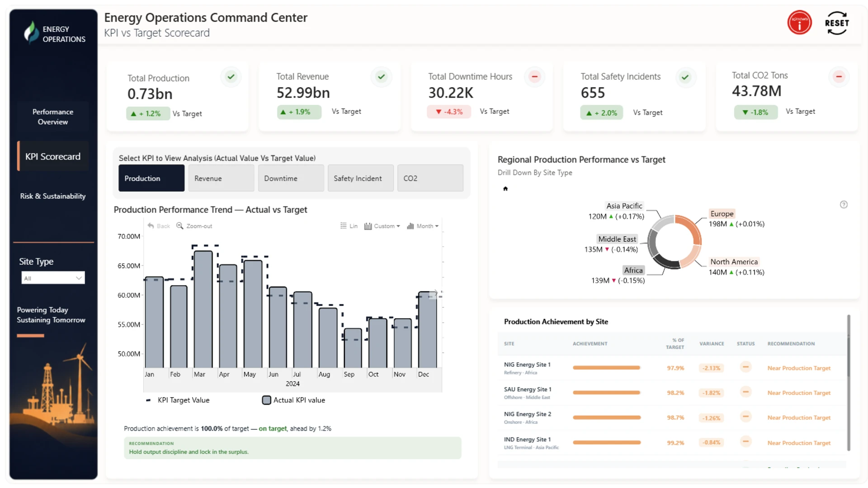Open the Site Type All dropdown
The image size is (868, 488).
tap(53, 278)
